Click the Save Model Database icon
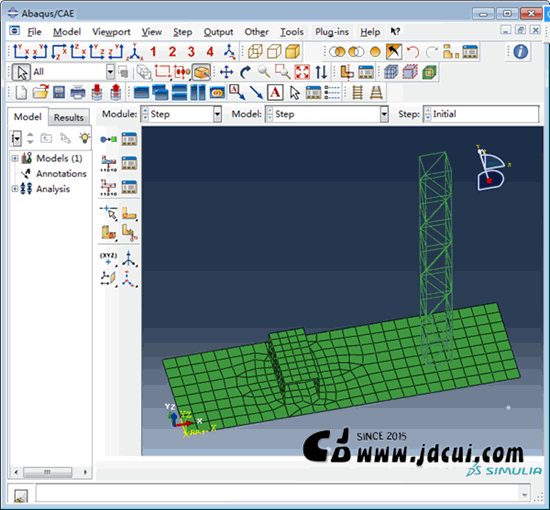Viewport: 550px width, 510px height. click(x=59, y=93)
